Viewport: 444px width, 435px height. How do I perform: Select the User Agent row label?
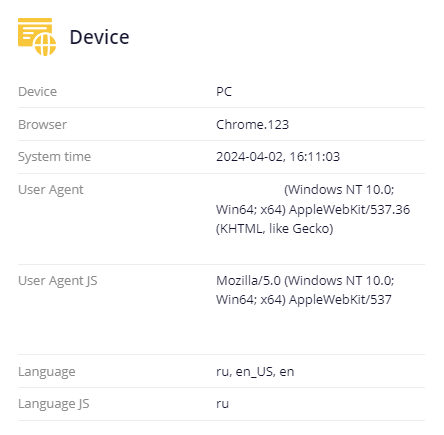click(x=51, y=190)
